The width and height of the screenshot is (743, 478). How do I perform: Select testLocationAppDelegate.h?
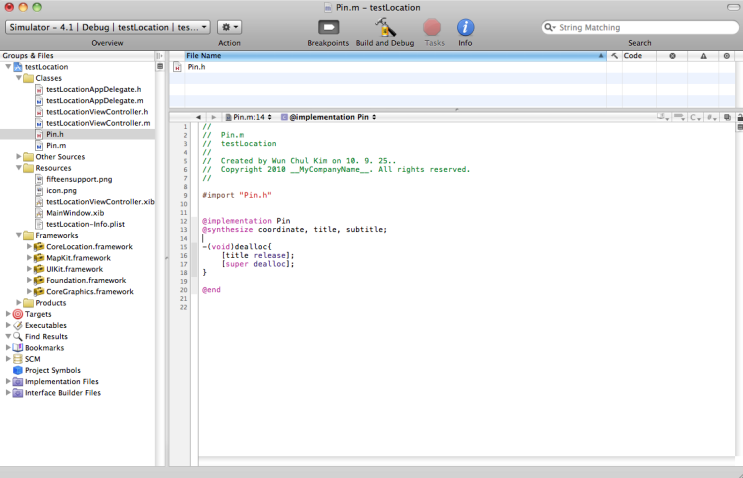point(93,89)
